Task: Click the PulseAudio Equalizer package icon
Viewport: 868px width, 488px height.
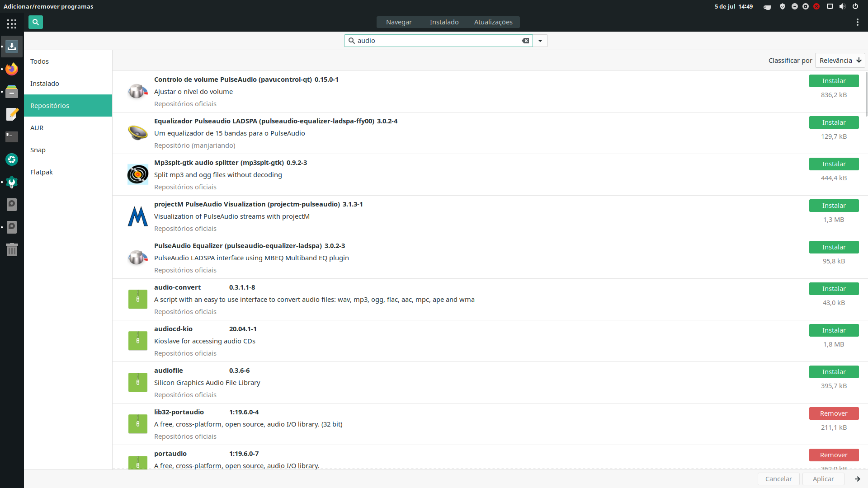Action: (x=138, y=258)
